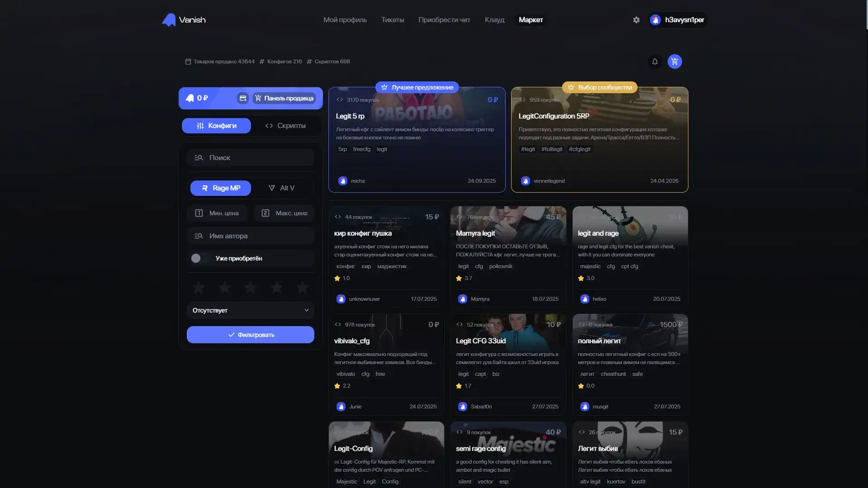Click vennetlegend author avatar icon
The width and height of the screenshot is (868, 488).
(x=525, y=181)
